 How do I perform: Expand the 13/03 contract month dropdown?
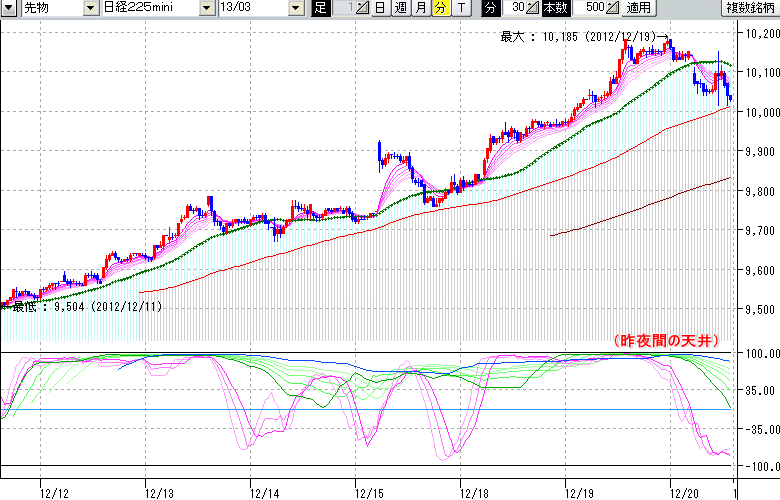[x=295, y=8]
